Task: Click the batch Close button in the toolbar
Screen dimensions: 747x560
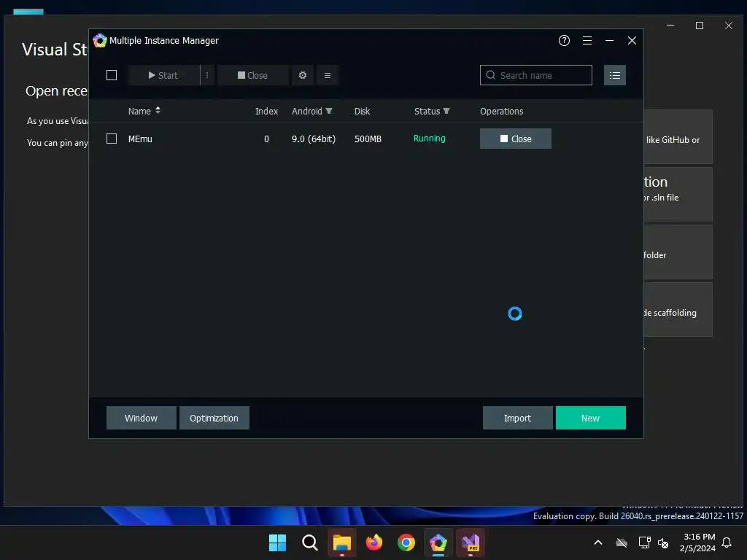Action: pyautogui.click(x=253, y=75)
